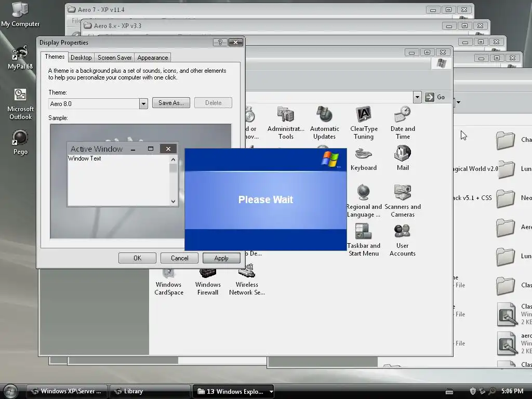Select folder icon labeled Neo in right window
This screenshot has height=399, width=532.
(505, 198)
